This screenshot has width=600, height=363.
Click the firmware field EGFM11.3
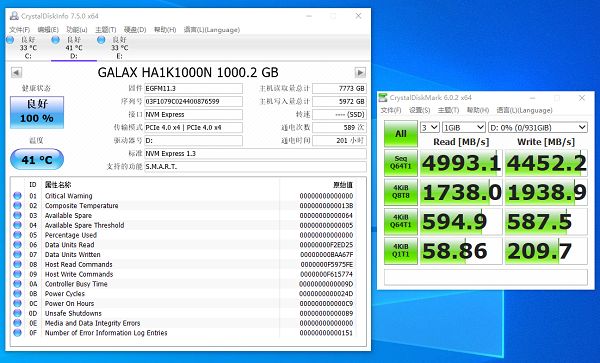[x=193, y=88]
